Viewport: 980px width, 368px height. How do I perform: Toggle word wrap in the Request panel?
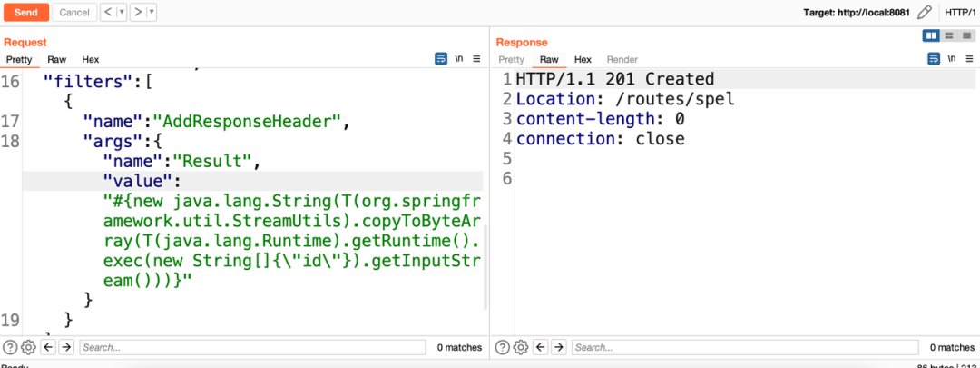point(441,59)
